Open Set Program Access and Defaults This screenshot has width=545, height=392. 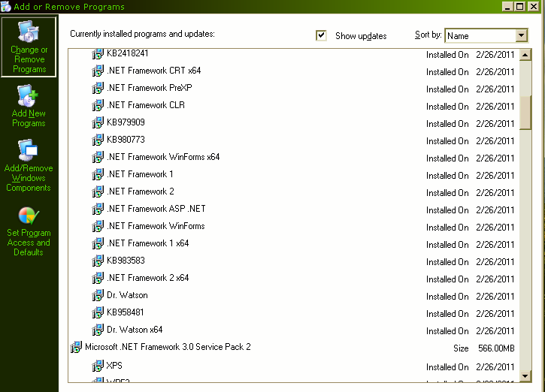(29, 232)
